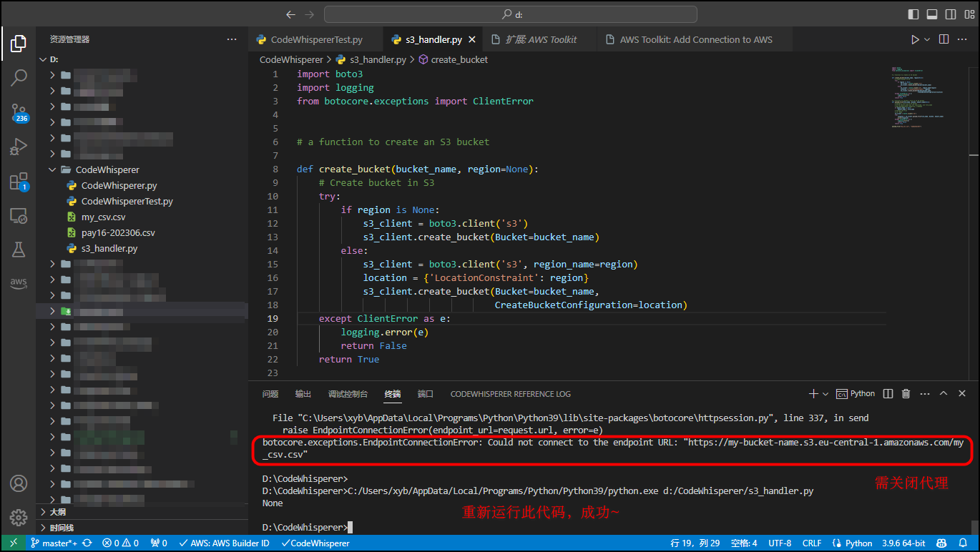Click master* branch in status bar
The height and width of the screenshot is (552, 980).
[x=54, y=543]
